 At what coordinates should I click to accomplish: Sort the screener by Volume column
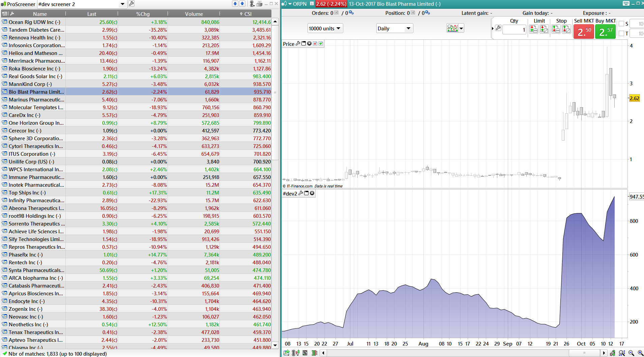[194, 14]
